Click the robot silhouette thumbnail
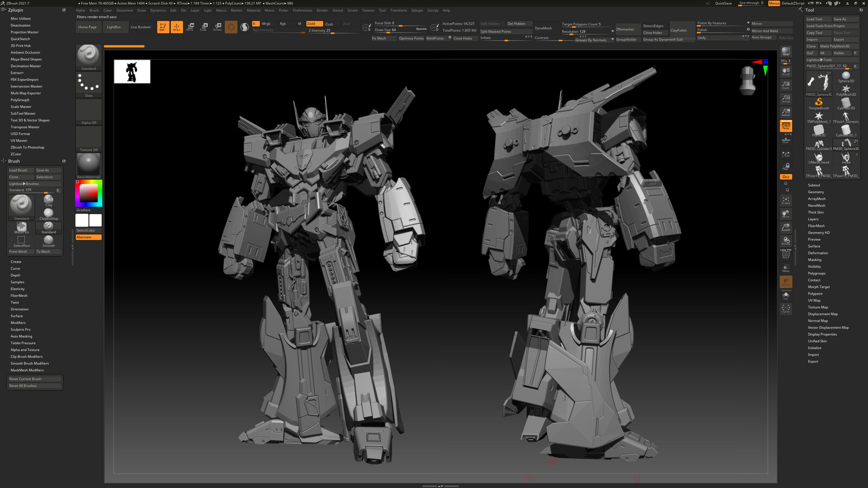 [132, 72]
